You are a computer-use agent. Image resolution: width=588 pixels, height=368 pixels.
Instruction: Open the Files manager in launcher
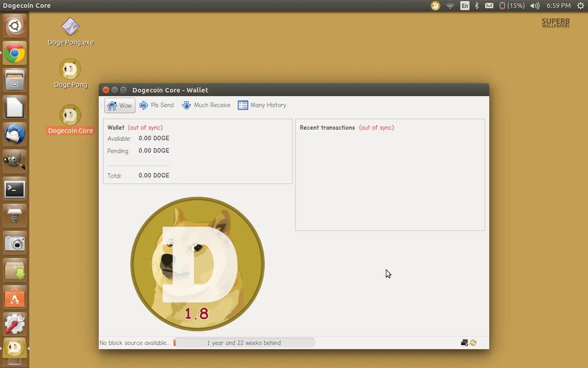coord(15,80)
